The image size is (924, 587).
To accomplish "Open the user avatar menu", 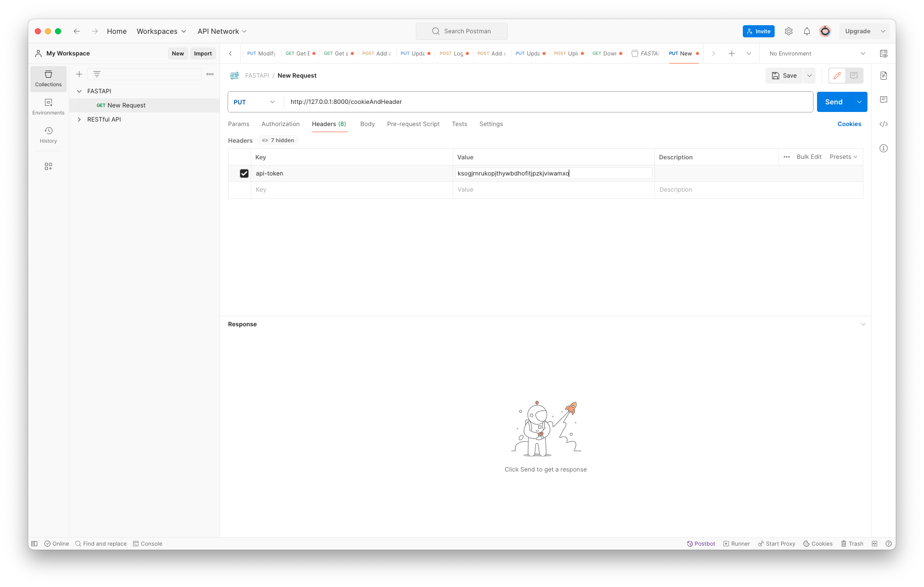I will [825, 31].
